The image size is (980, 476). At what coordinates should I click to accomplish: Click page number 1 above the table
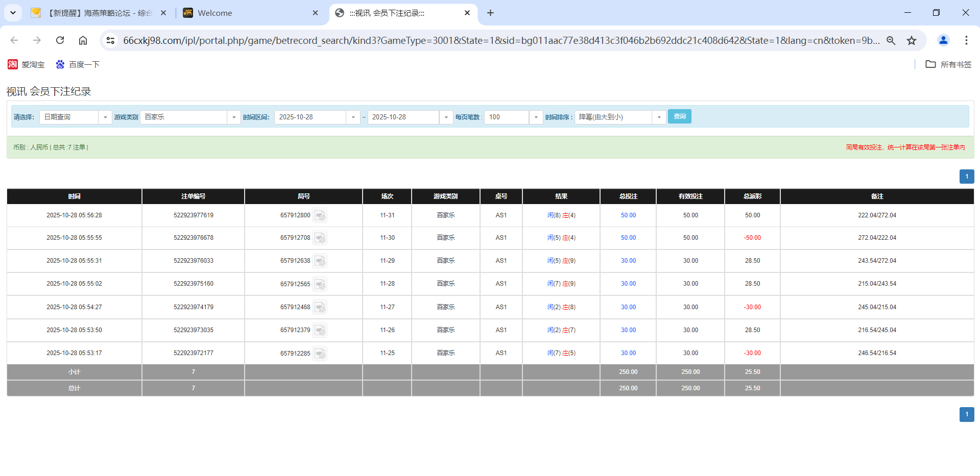click(966, 176)
